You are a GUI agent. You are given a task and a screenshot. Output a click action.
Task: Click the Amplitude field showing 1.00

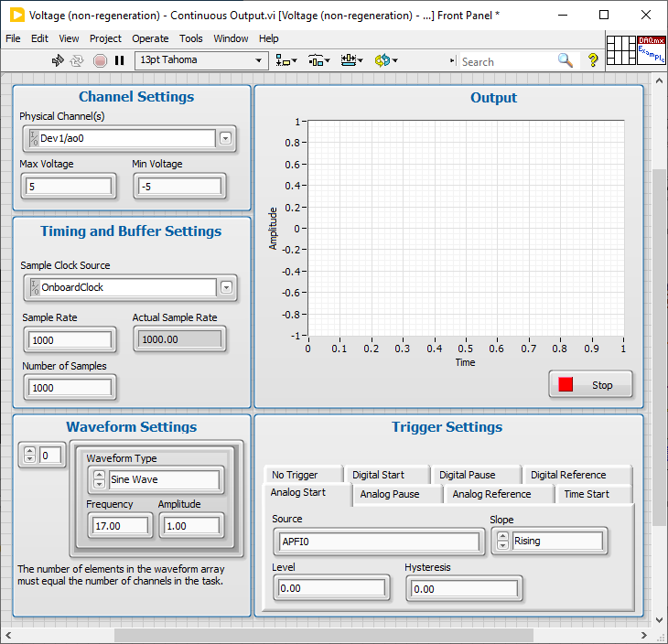(x=191, y=526)
